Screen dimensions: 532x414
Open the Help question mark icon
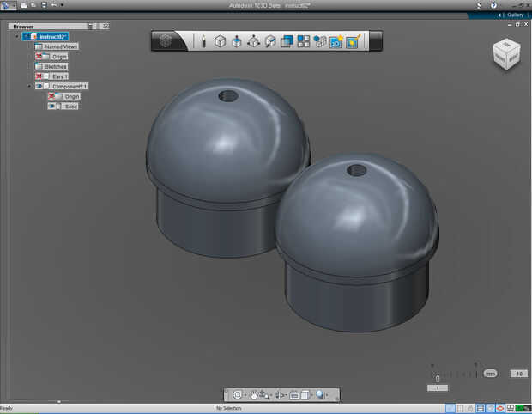click(493, 5)
